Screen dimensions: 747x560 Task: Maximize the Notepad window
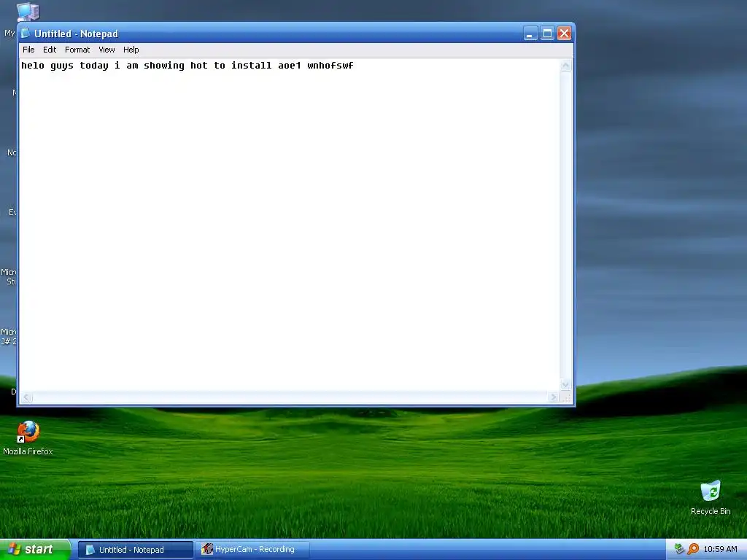click(x=547, y=34)
